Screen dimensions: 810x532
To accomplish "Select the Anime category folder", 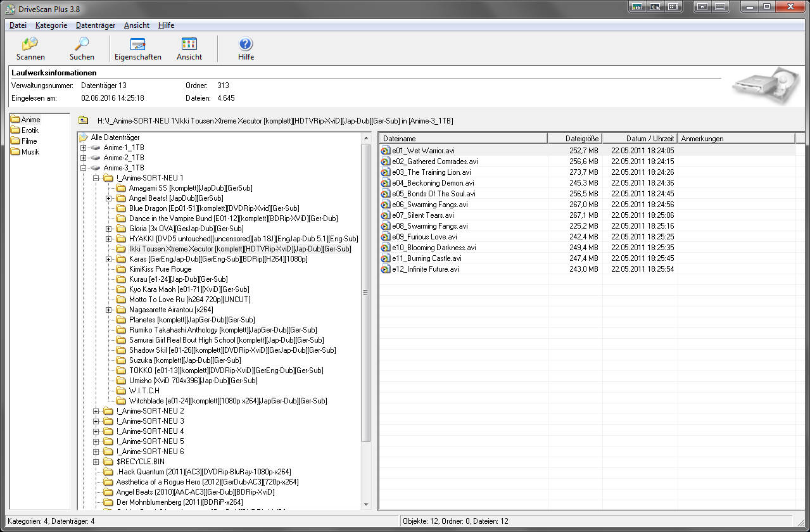I will [30, 120].
